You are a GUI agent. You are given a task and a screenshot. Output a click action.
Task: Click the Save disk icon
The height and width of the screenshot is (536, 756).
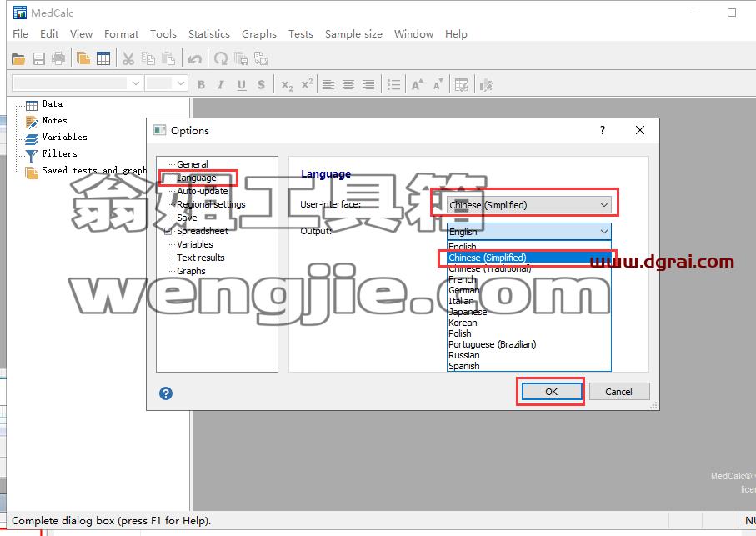tap(38, 59)
